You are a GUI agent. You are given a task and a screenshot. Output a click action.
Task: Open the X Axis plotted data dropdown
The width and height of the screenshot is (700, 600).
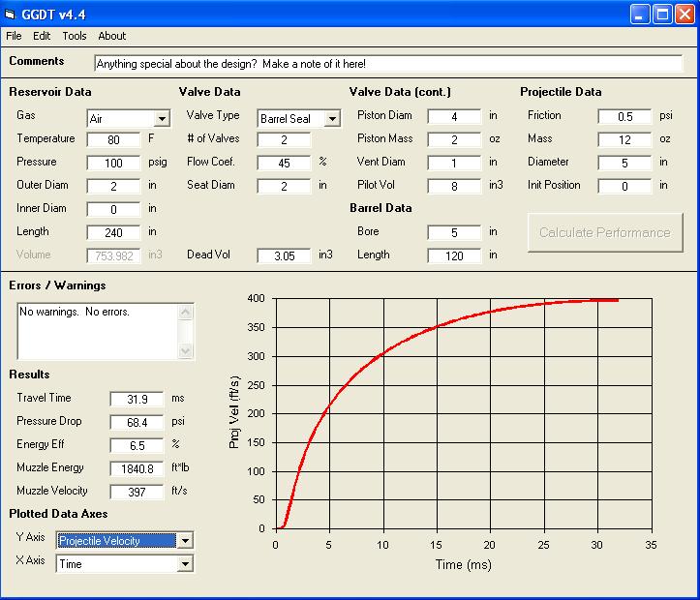click(185, 564)
